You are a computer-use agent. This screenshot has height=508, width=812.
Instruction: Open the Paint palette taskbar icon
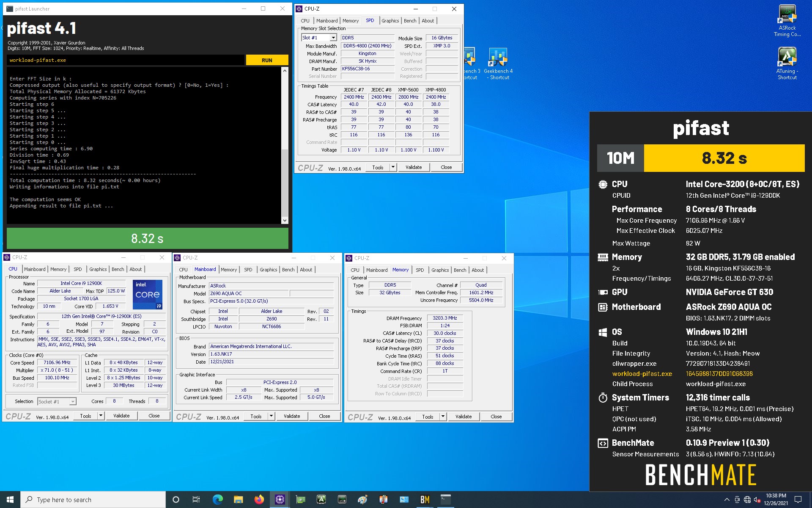pos(362,500)
